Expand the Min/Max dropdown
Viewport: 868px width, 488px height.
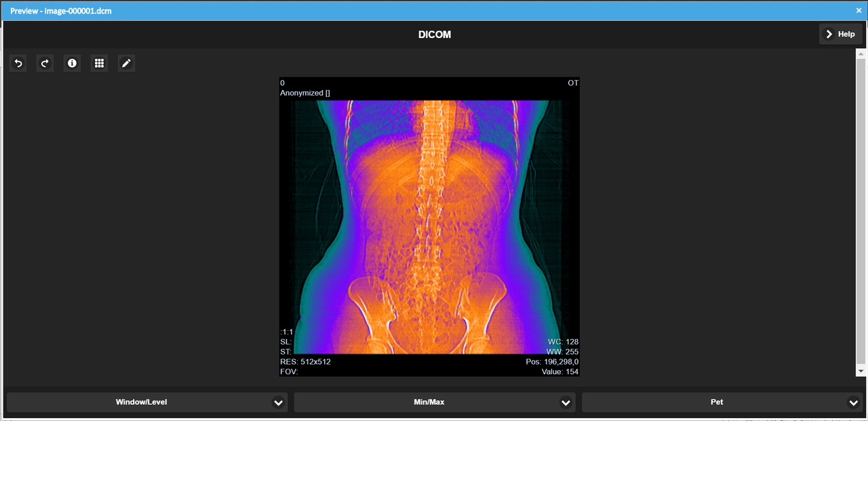click(x=429, y=402)
